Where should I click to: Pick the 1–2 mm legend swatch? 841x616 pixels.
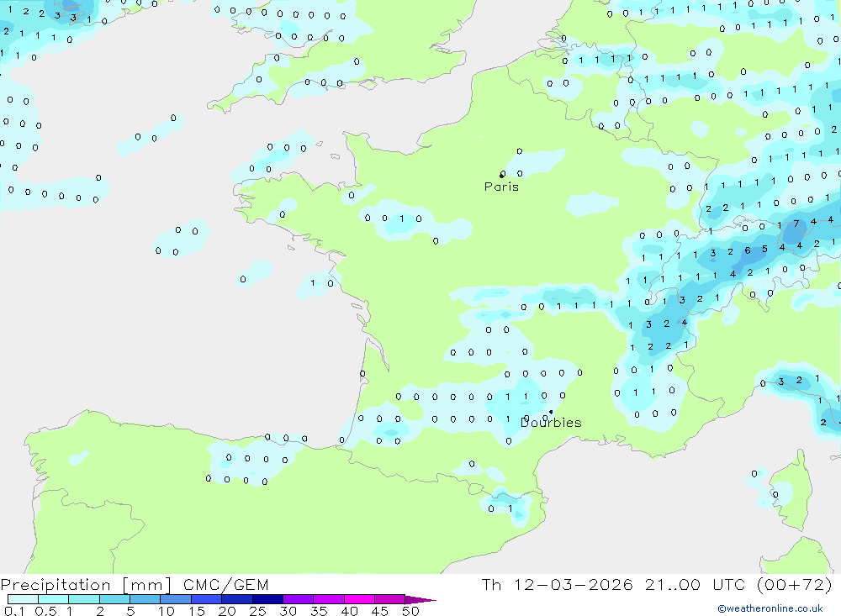[x=84, y=599]
